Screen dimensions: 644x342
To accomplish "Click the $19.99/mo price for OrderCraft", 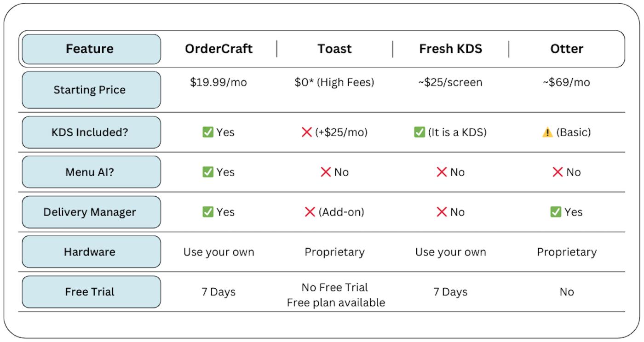I will pyautogui.click(x=218, y=83).
